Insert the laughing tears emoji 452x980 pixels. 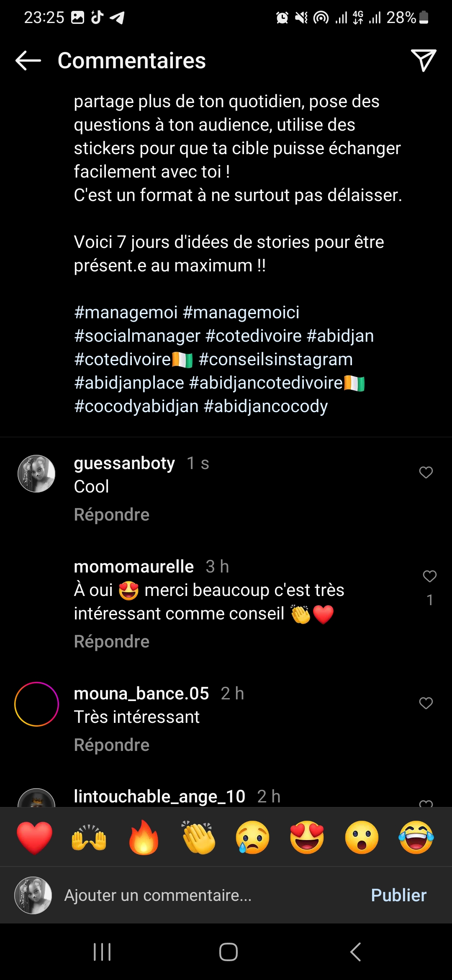click(x=416, y=838)
